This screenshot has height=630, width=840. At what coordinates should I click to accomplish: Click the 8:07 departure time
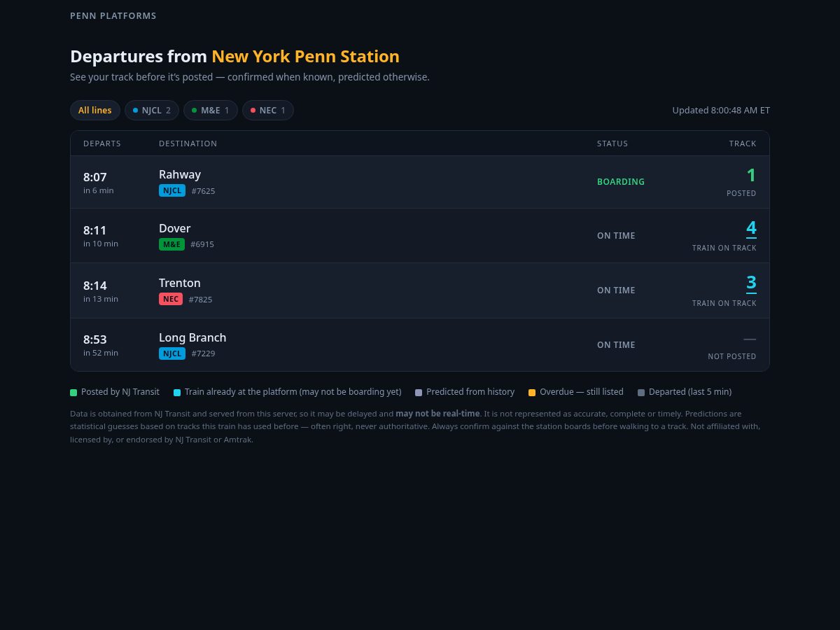point(95,177)
